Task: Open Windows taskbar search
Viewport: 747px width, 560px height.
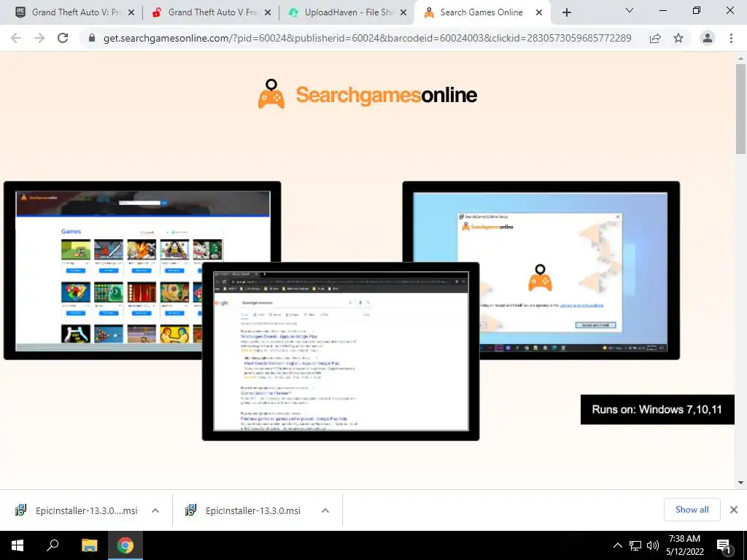Action: click(53, 545)
